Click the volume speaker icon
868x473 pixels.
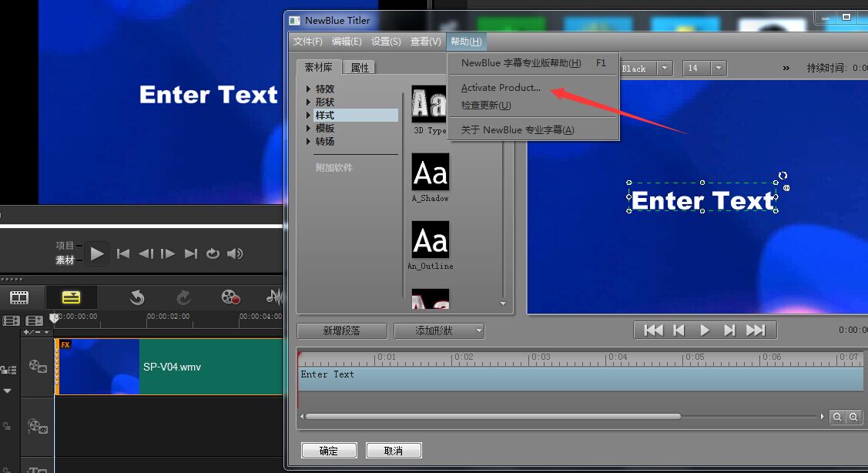point(235,253)
